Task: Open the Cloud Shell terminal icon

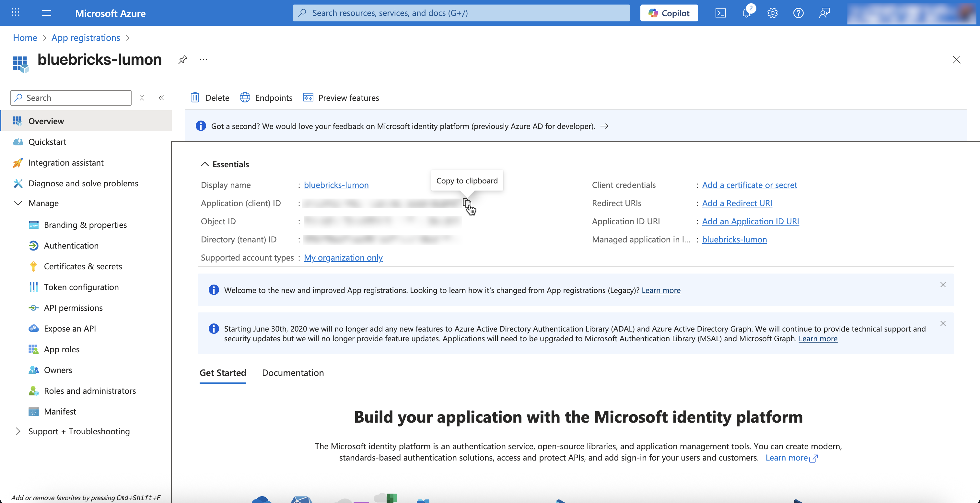Action: pos(720,13)
